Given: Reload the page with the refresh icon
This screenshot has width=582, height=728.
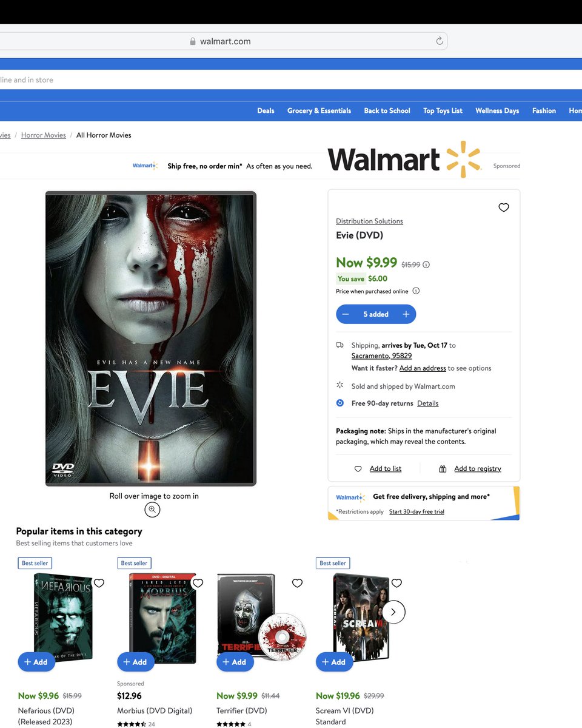Looking at the screenshot, I should click(x=440, y=41).
